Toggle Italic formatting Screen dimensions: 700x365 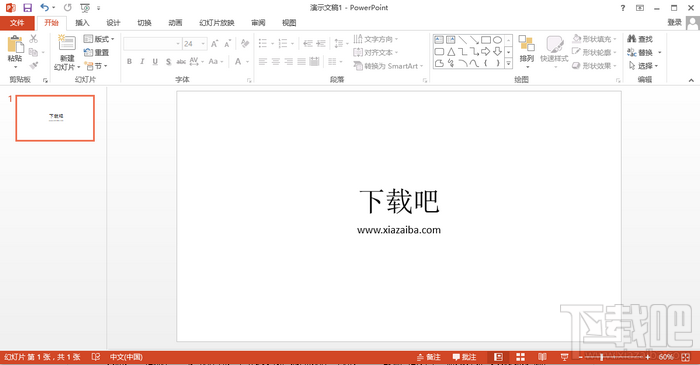[x=142, y=62]
